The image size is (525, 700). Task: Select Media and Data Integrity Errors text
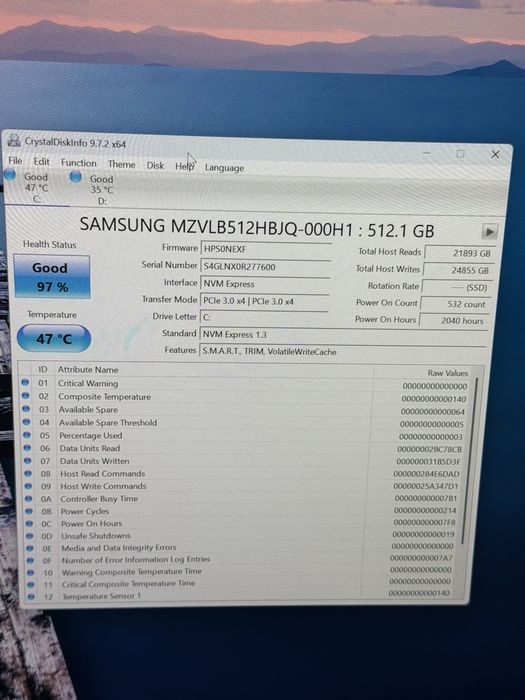tap(119, 547)
